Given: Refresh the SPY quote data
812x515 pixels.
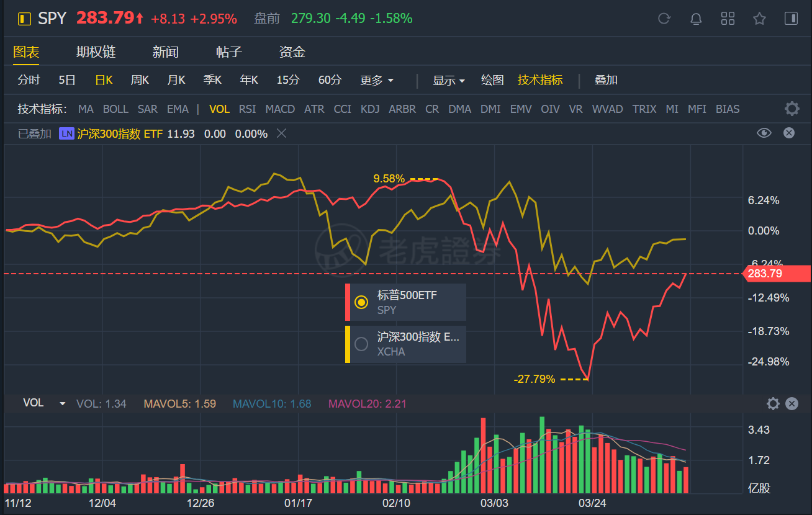Looking at the screenshot, I should point(664,18).
